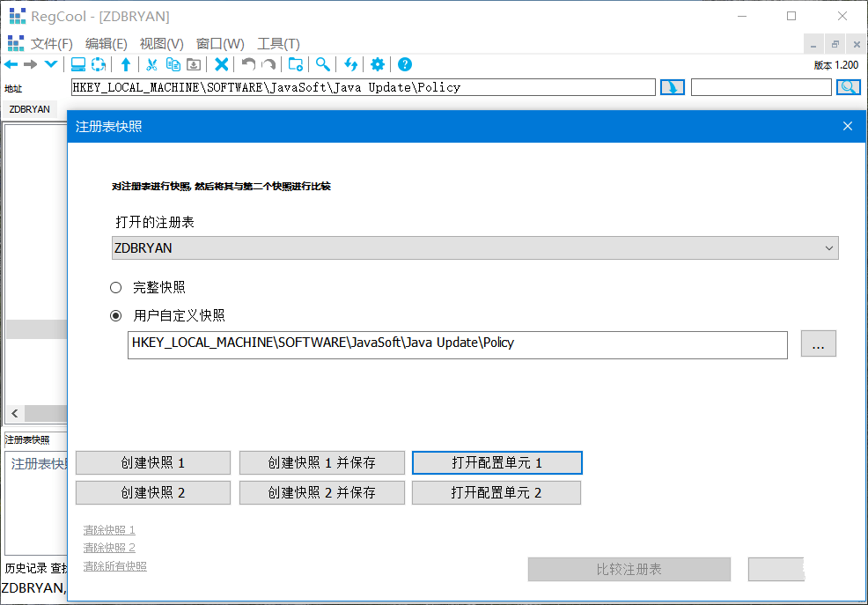
Task: Switch to the ZDBRYAN tab
Action: [29, 109]
